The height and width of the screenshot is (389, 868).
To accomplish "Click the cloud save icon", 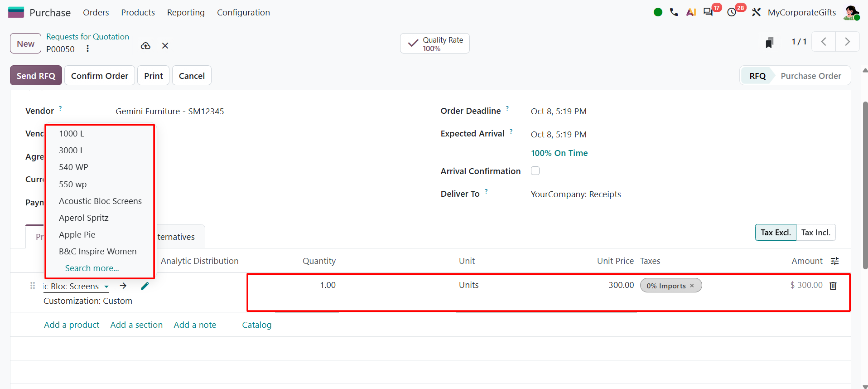I will (x=145, y=45).
